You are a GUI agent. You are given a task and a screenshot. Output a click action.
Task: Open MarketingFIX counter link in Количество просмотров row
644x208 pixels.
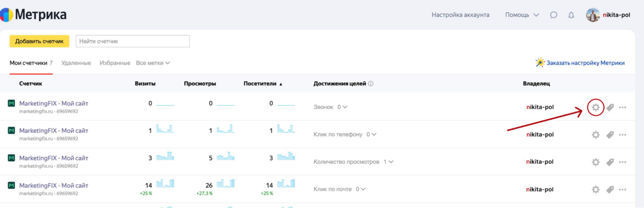coord(54,158)
